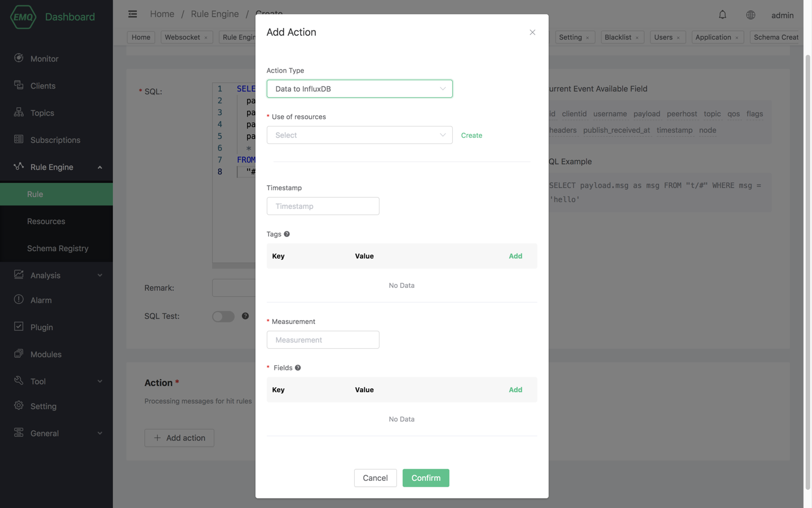Open Monitor from the sidebar
812x508 pixels.
click(44, 59)
